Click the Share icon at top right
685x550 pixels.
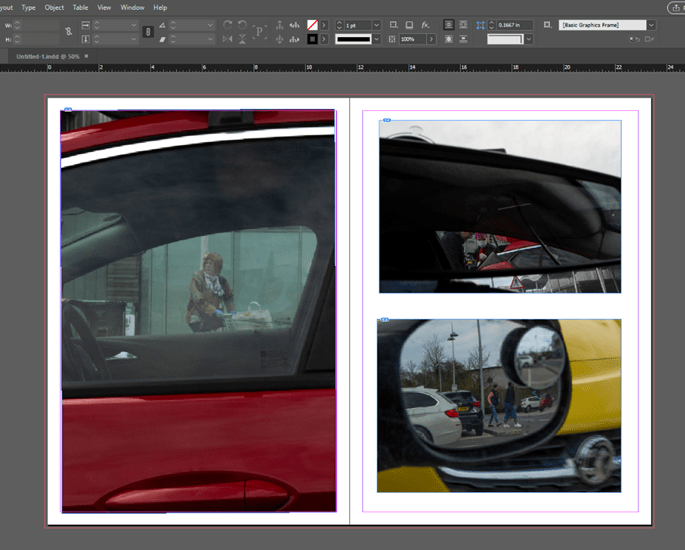(x=678, y=7)
